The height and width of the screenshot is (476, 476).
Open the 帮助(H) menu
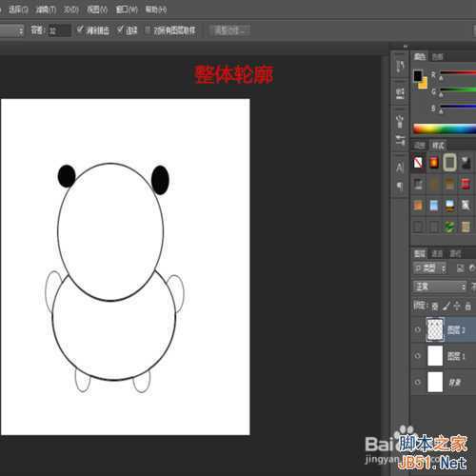click(x=156, y=10)
